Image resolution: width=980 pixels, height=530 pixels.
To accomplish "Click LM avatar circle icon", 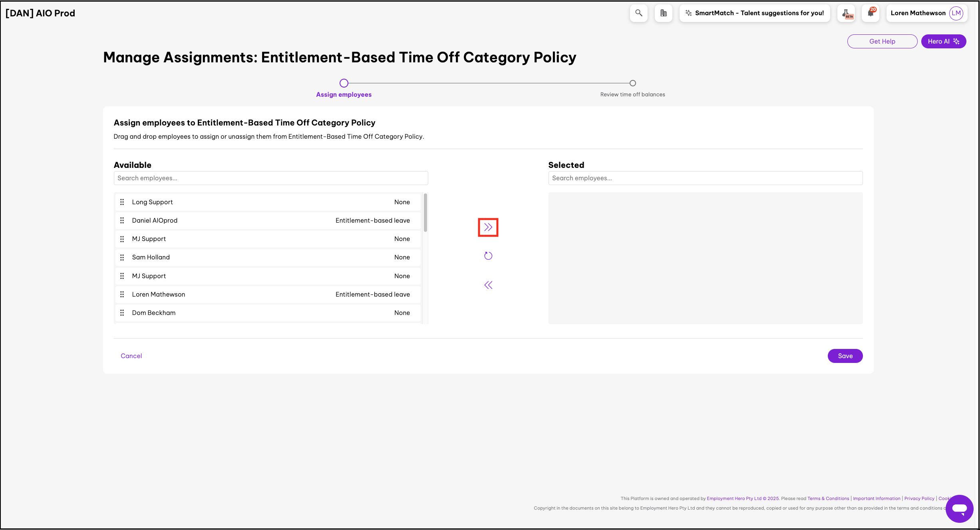I will pyautogui.click(x=956, y=13).
